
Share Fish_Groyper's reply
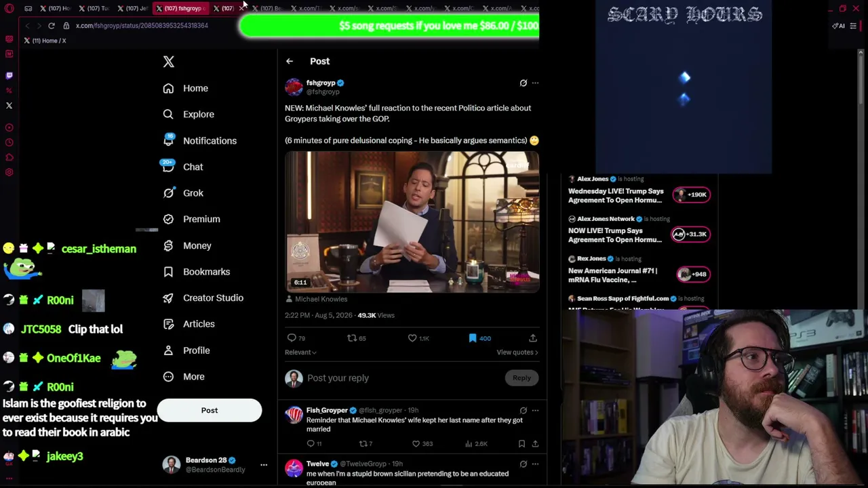(535, 444)
